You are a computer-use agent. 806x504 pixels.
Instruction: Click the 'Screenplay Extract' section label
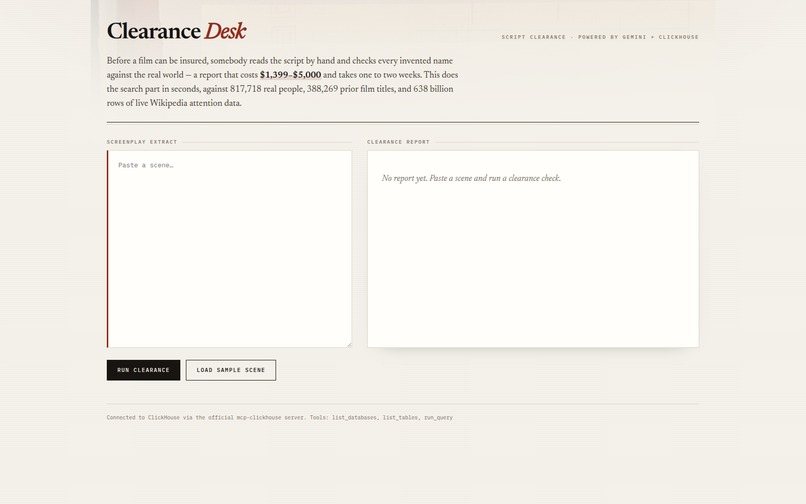point(142,142)
